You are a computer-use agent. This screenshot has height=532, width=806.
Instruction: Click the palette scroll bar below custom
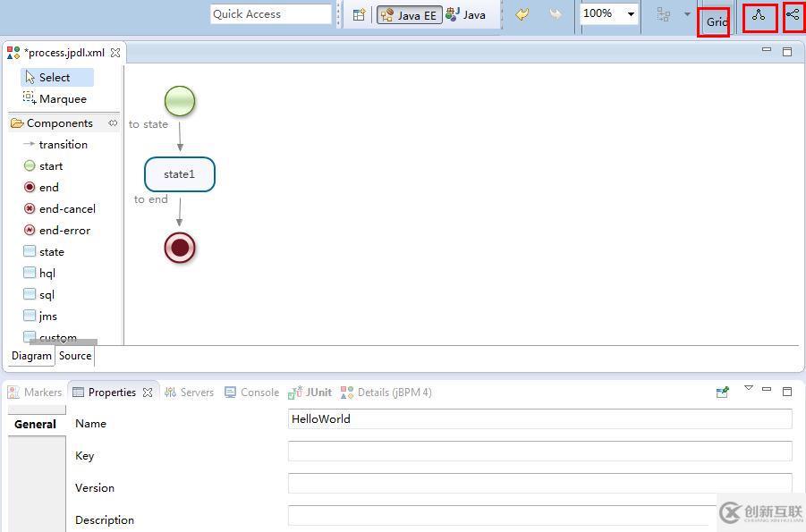tap(64, 342)
